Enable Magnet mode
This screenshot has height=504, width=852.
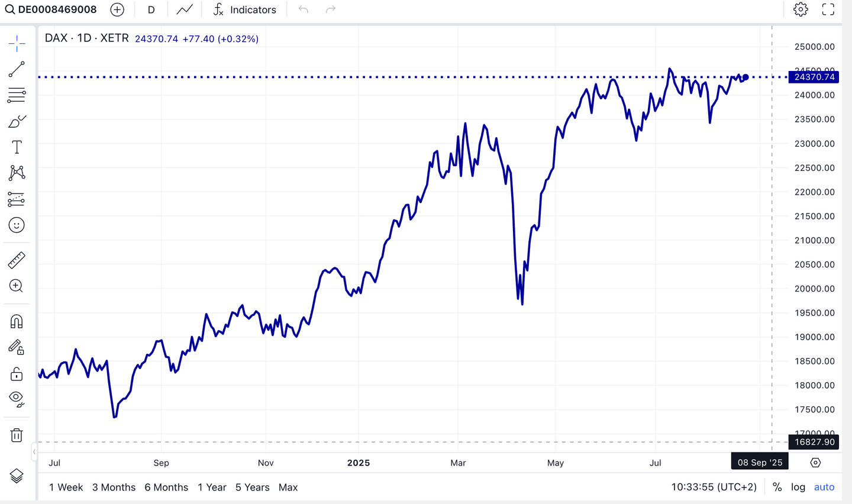coord(16,321)
